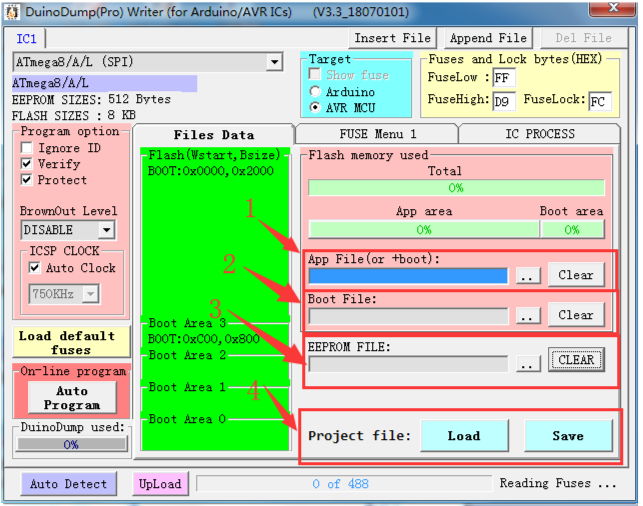Open the ATmega8/A/L (SPI) chip dropdown

(274, 62)
